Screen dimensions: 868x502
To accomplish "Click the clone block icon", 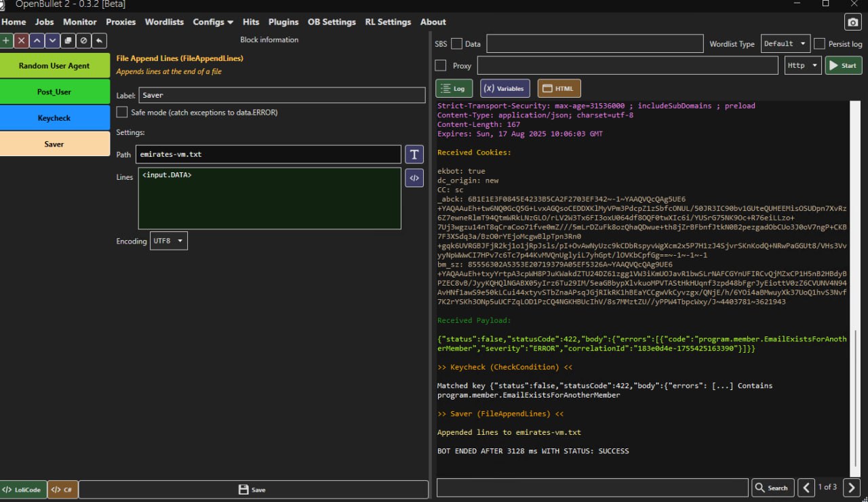I will tap(68, 41).
